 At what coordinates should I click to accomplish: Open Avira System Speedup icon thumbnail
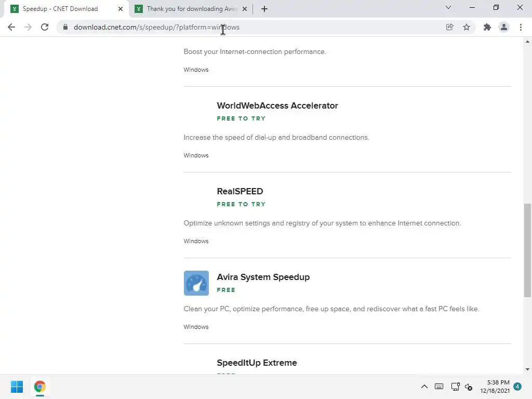196,283
